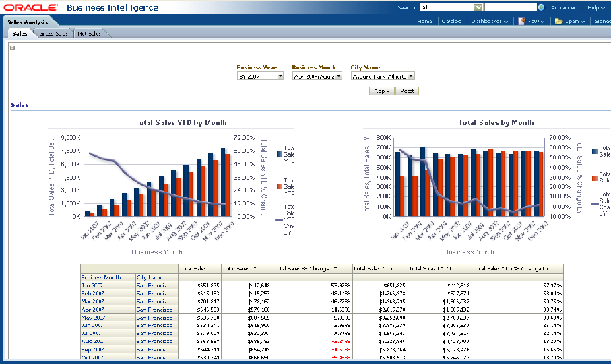The width and height of the screenshot is (611, 364).
Task: Click the Reset button
Action: [407, 91]
